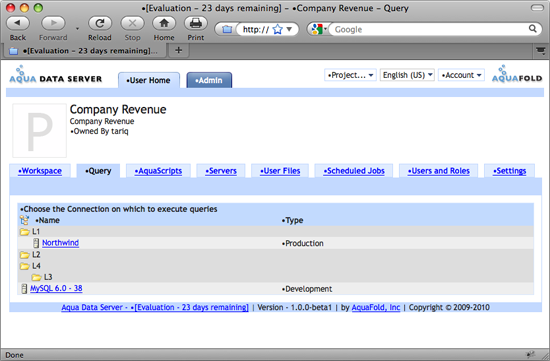Click the Northwind server icon

point(36,243)
